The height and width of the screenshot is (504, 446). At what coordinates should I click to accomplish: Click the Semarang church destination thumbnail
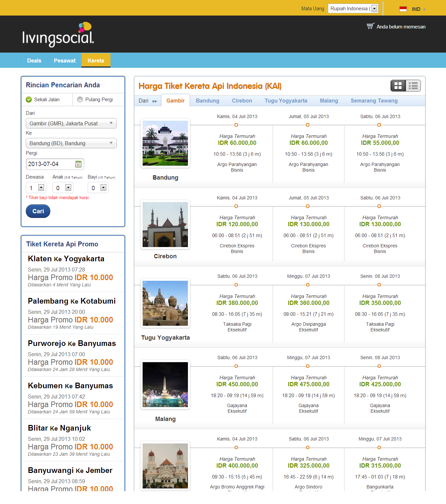[165, 466]
